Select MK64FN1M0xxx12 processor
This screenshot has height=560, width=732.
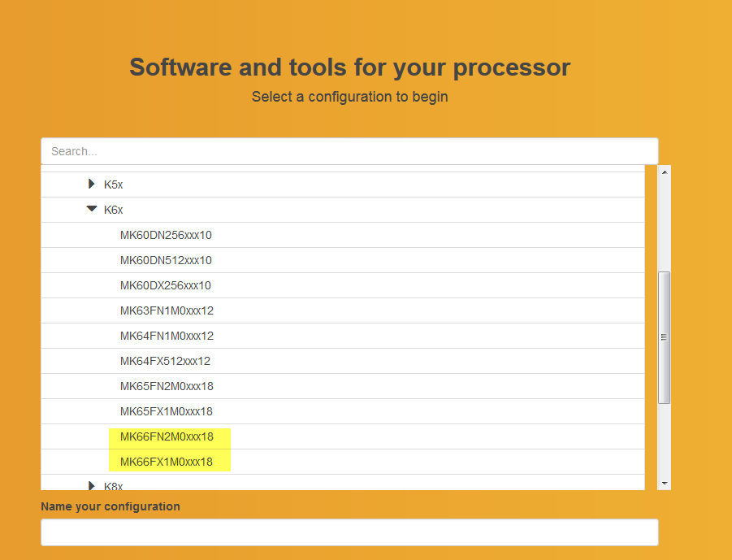coord(167,336)
